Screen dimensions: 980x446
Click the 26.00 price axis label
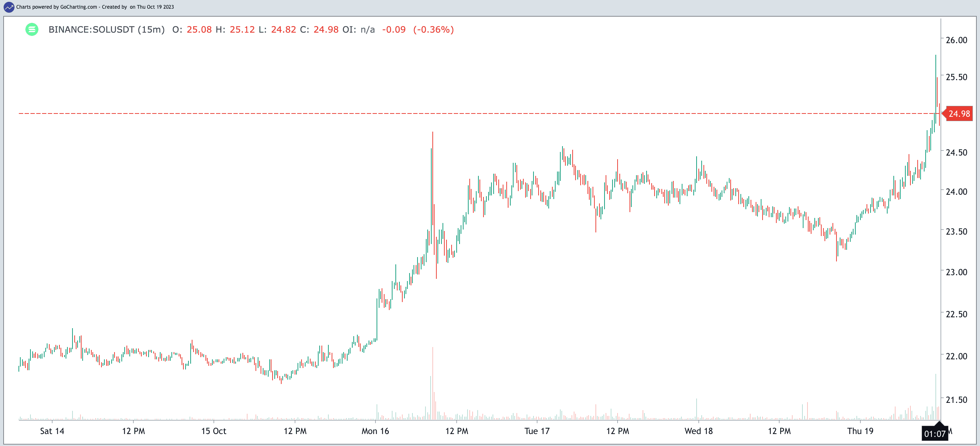(956, 40)
